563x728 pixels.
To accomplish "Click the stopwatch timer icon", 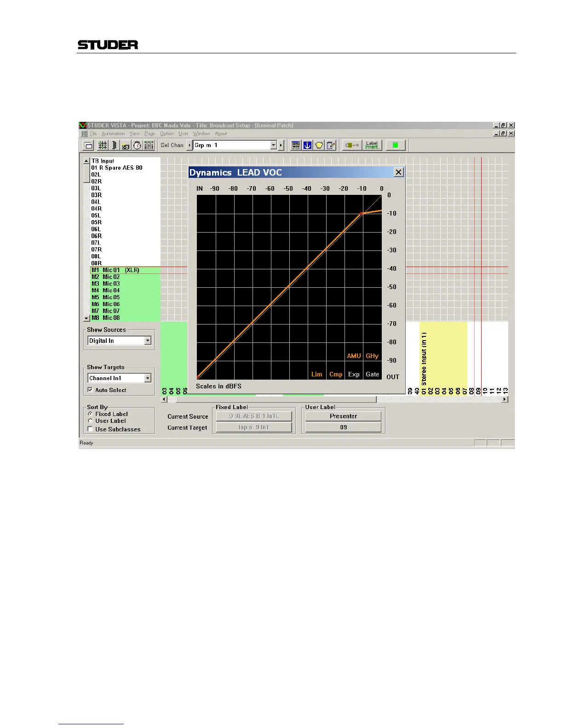I will [x=137, y=145].
